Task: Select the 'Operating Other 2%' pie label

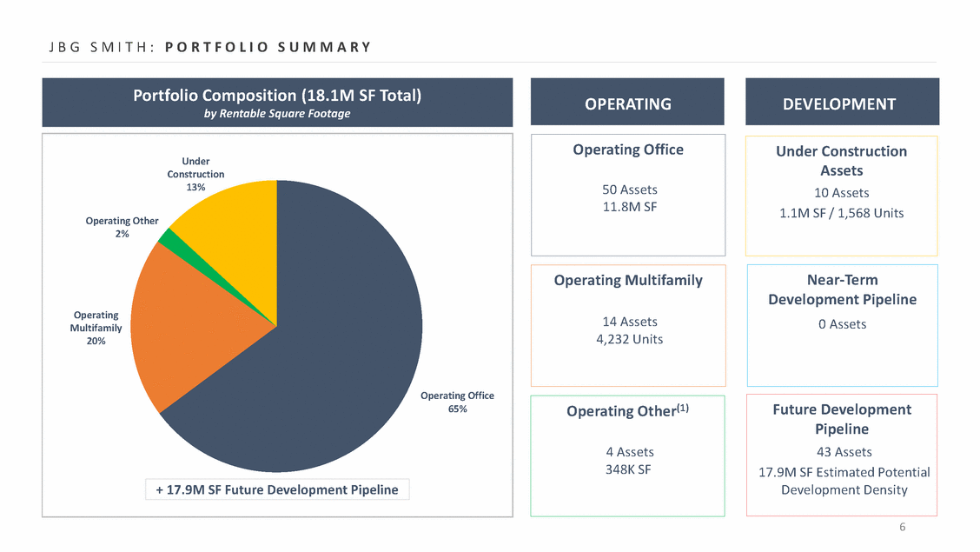Action: (122, 227)
